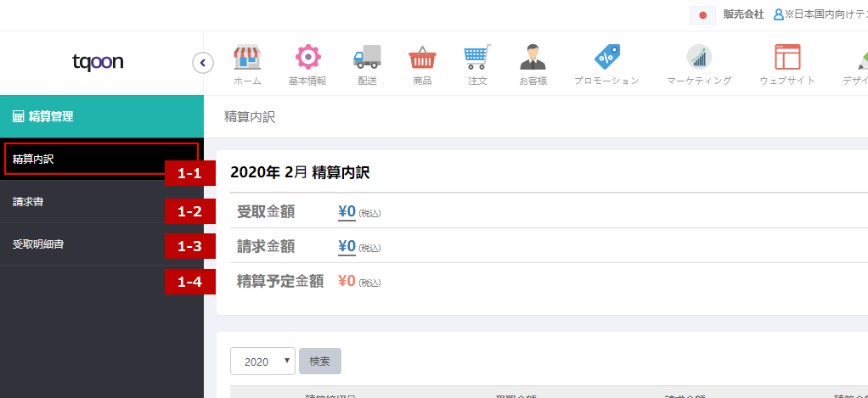Click the ※日本国内向け user name text
Screen dimensions: 868x398
[826, 15]
